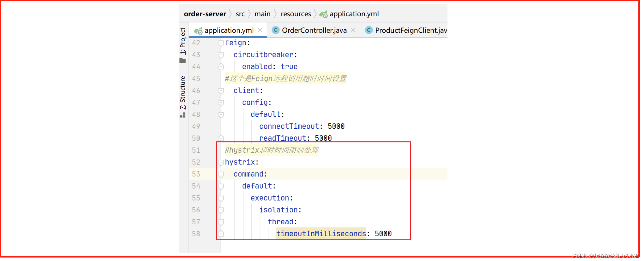644x261 pixels.
Task: Click the Structure panel icon in sidebar
Action: [183, 115]
